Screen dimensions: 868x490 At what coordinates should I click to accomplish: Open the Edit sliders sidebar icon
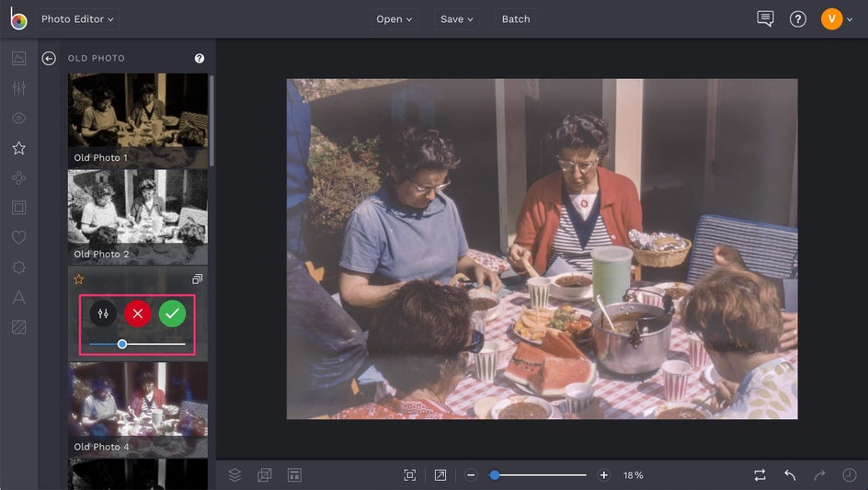[18, 88]
